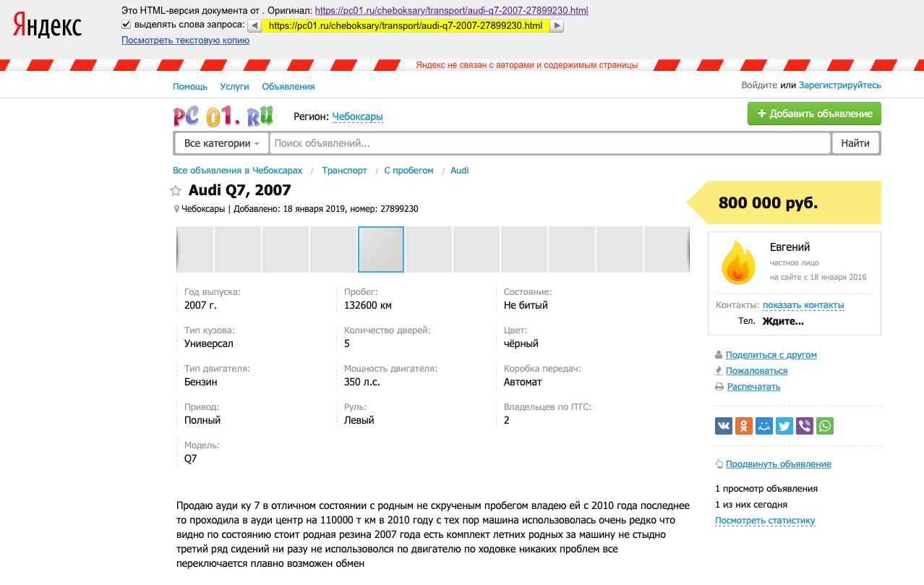Click "Поделиться с другом" link
The height and width of the screenshot is (585, 924).
tap(771, 355)
